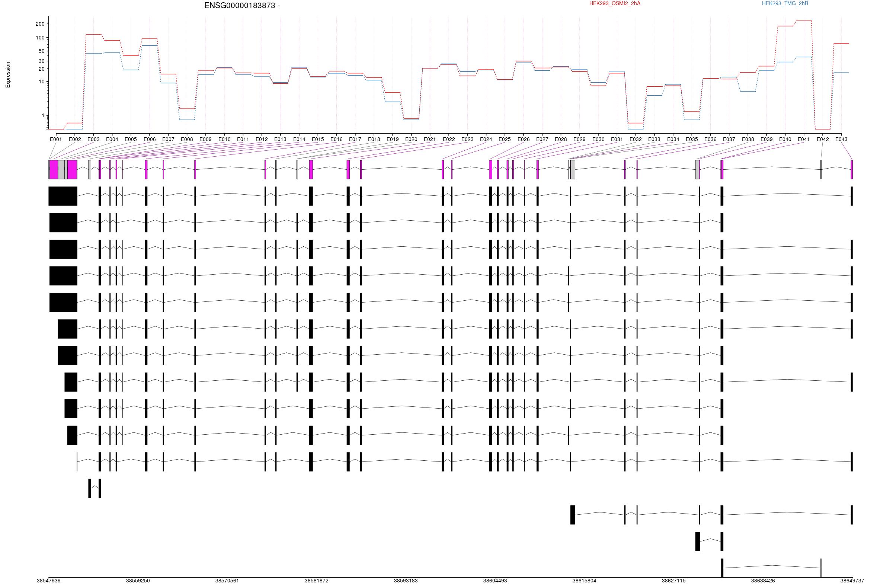Click the leftmost magenta exon block in gene model
This screenshot has width=893, height=588.
(x=54, y=170)
